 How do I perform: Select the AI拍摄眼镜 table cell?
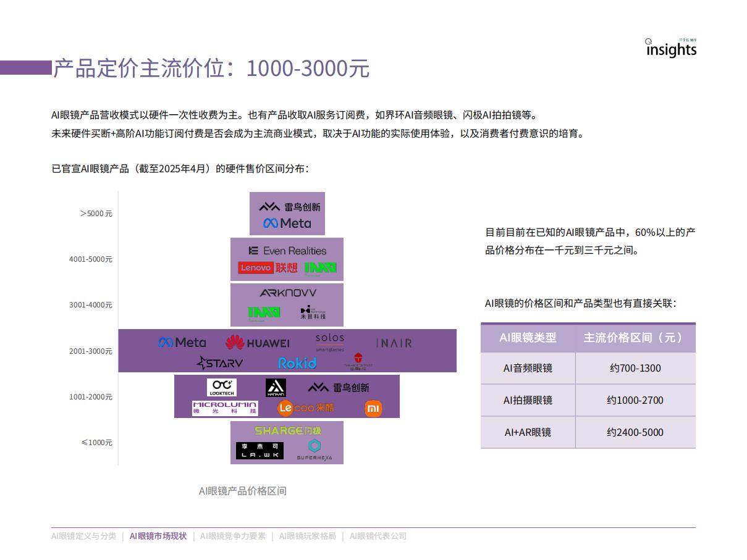528,400
